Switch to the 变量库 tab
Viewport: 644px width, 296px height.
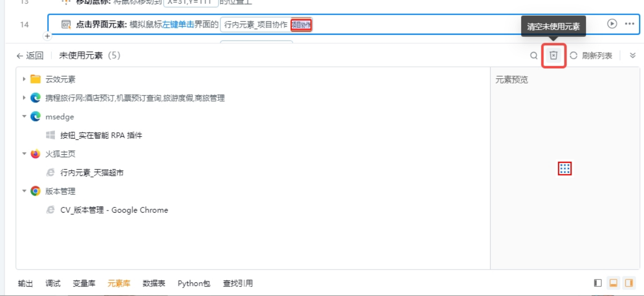pos(84,283)
